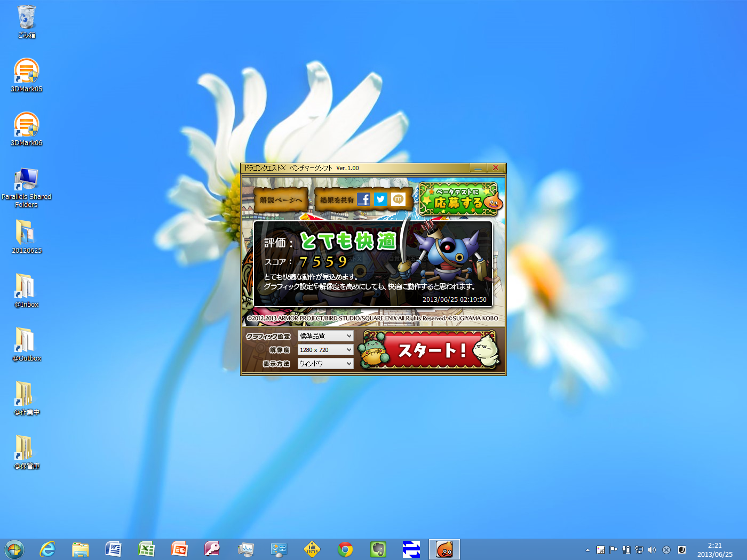Select the @Inbox folder shortcut
This screenshot has width=747, height=560.
[27, 291]
